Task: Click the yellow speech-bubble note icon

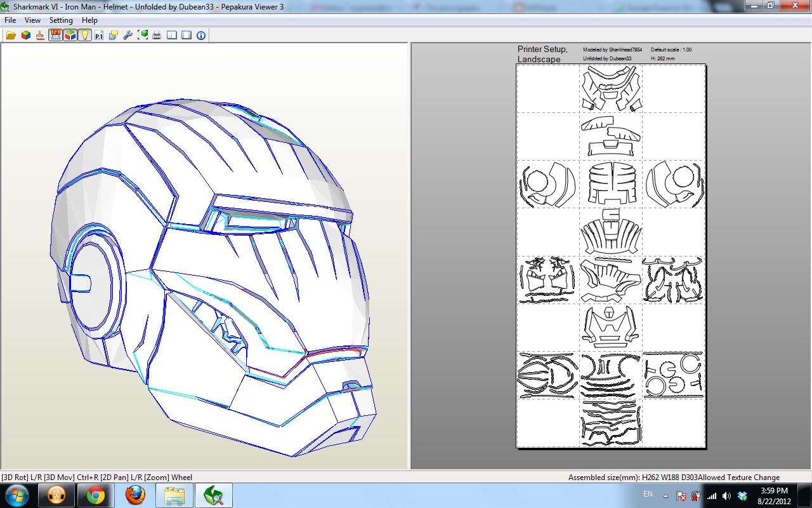Action: pos(114,36)
